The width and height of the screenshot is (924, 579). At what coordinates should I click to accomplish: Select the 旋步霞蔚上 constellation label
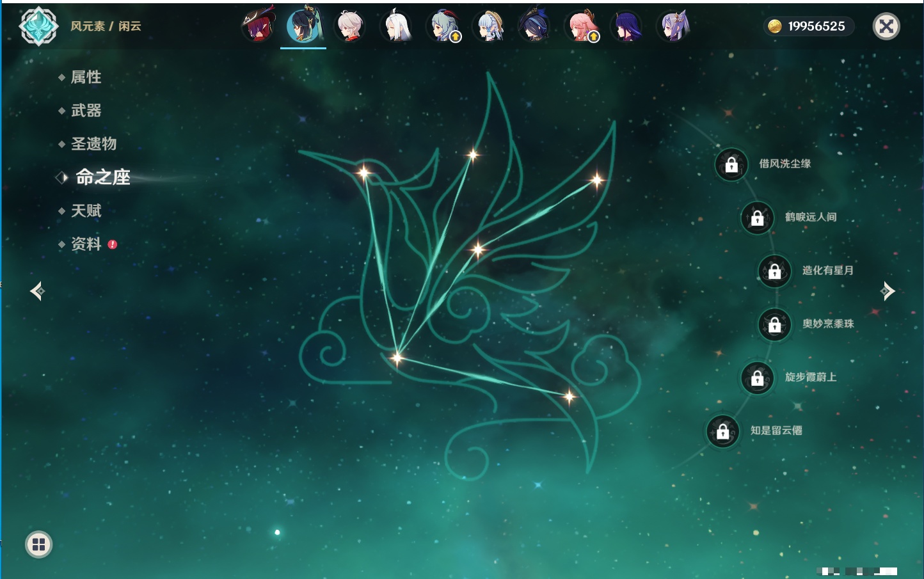pyautogui.click(x=811, y=377)
